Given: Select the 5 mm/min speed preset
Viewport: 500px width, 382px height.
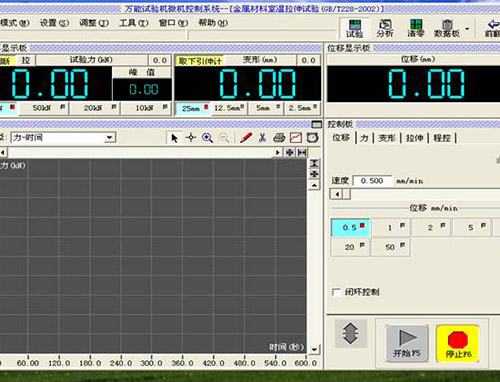Looking at the screenshot, I should (472, 228).
